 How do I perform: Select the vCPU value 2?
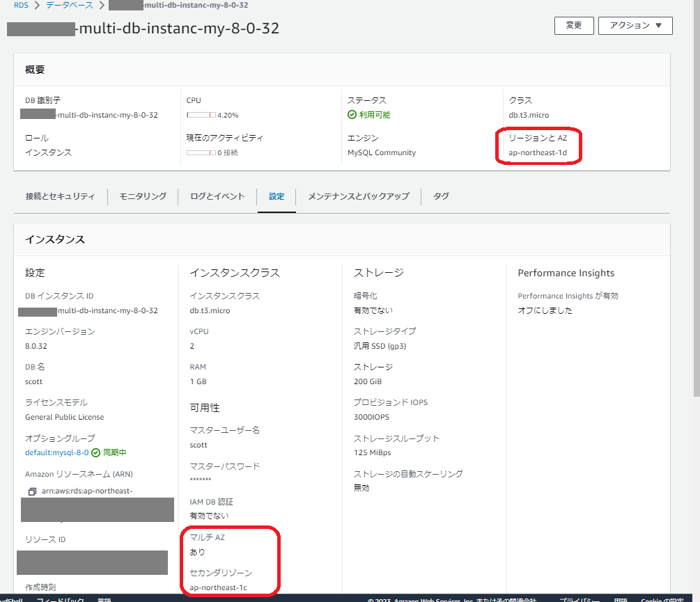(192, 346)
